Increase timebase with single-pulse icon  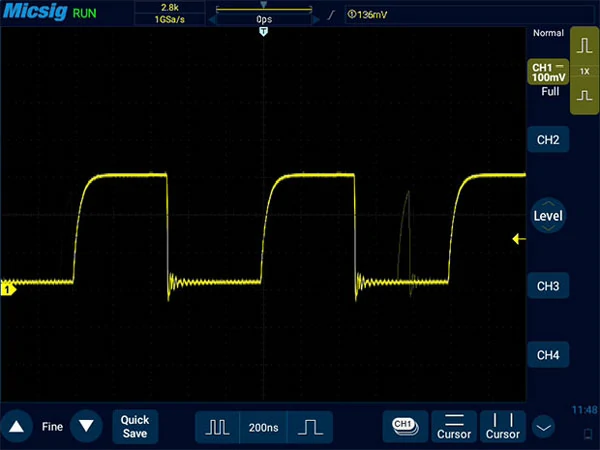pyautogui.click(x=310, y=427)
